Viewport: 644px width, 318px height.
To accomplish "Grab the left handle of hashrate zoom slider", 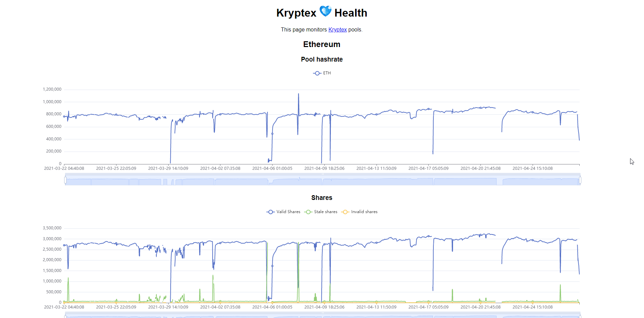I will click(65, 180).
